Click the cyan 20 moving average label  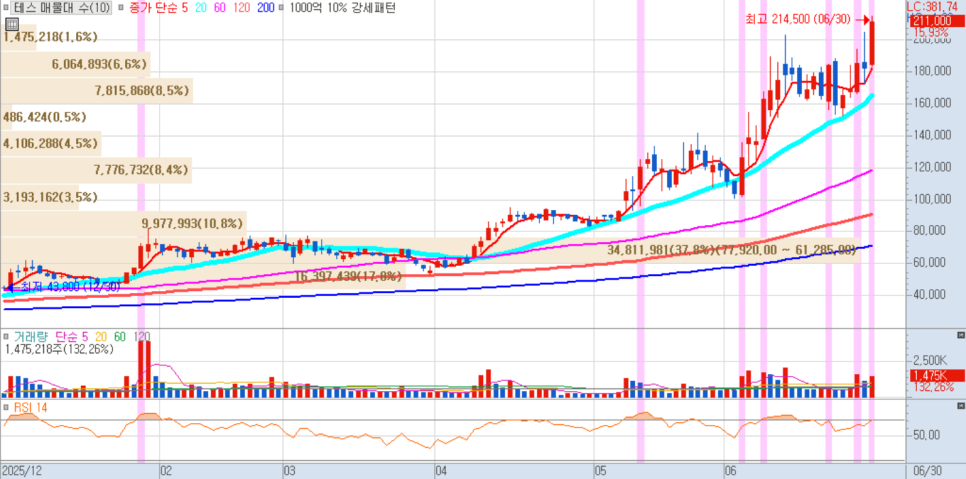pos(201,8)
